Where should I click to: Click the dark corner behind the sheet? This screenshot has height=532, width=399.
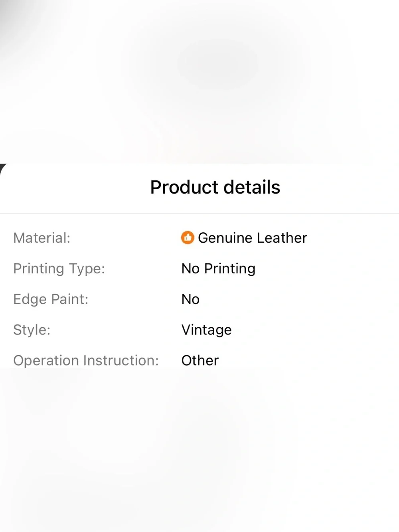pyautogui.click(x=2, y=167)
